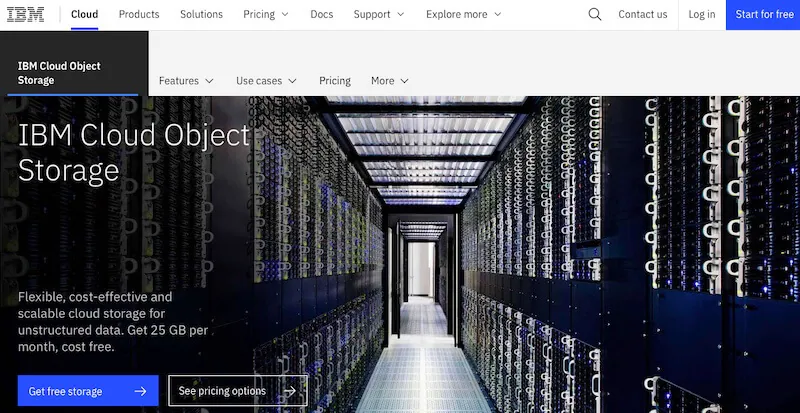The image size is (800, 413).
Task: Open the More submenu
Action: click(x=390, y=81)
